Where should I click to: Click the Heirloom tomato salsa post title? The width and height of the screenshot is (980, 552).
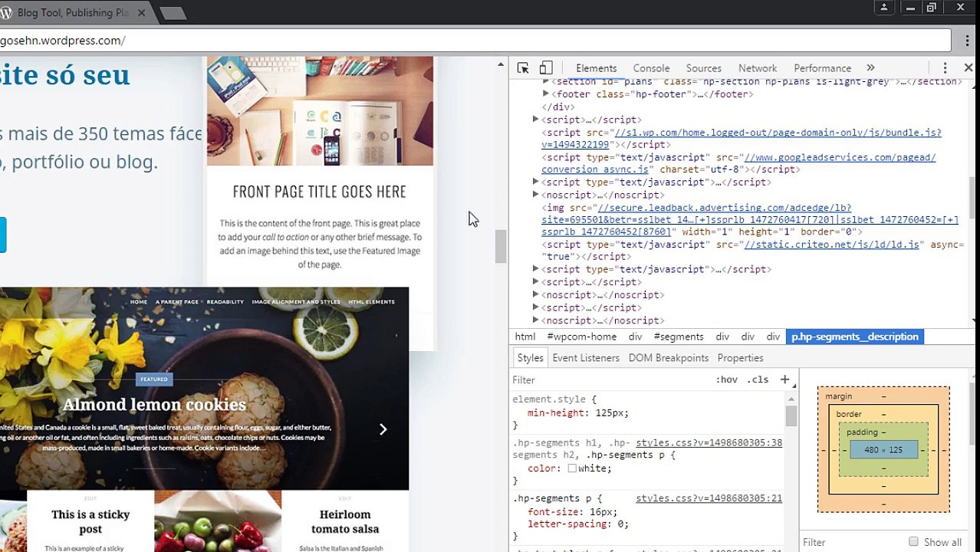(x=345, y=521)
